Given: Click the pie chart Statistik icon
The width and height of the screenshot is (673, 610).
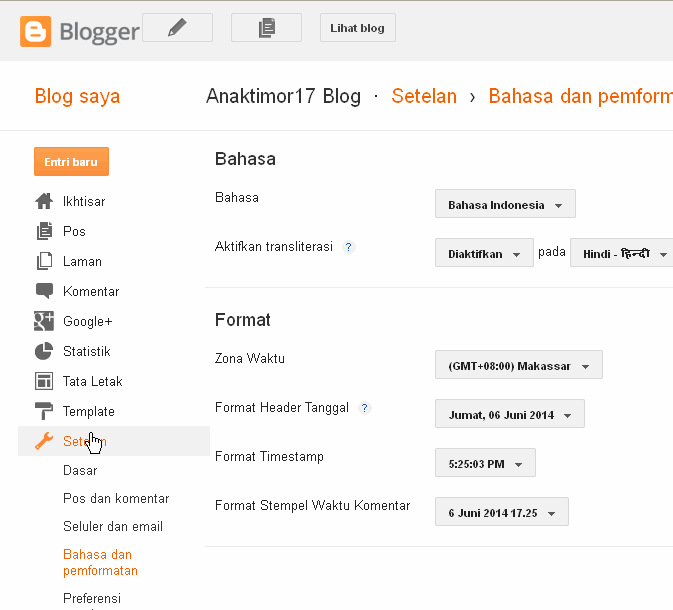Looking at the screenshot, I should (44, 351).
